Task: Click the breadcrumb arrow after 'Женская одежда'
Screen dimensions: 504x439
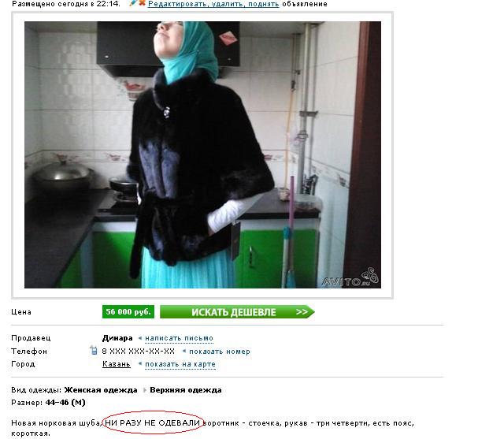Action: coord(144,390)
